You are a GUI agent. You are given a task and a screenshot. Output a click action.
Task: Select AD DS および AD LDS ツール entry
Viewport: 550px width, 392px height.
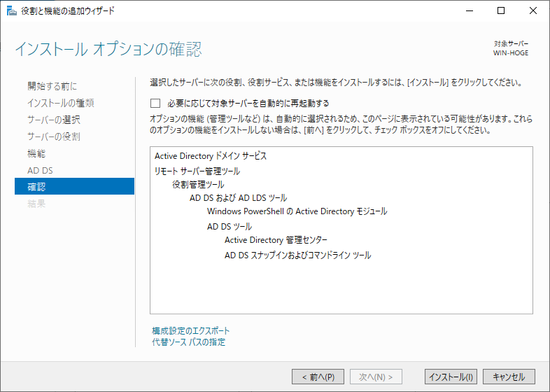point(238,198)
